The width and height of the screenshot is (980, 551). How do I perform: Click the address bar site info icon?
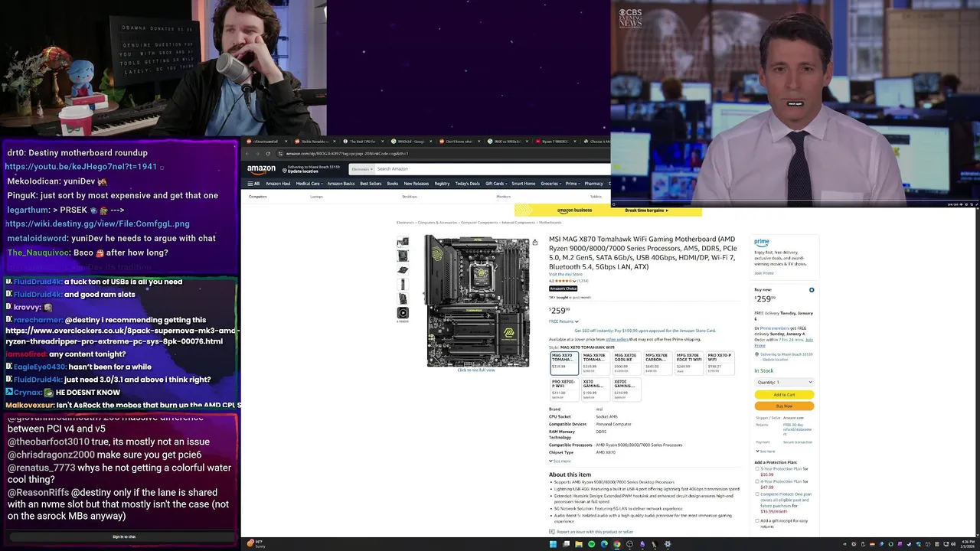[x=280, y=154]
